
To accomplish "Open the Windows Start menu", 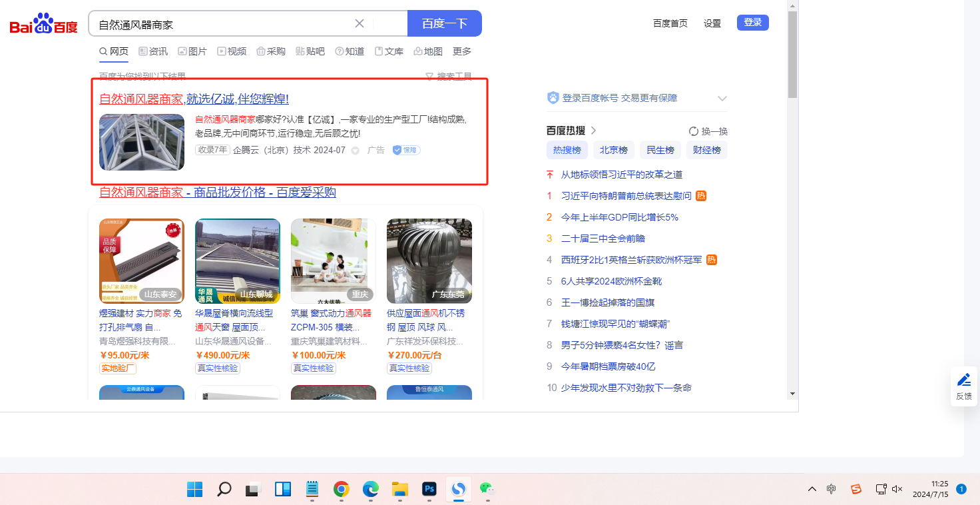I will pyautogui.click(x=195, y=490).
